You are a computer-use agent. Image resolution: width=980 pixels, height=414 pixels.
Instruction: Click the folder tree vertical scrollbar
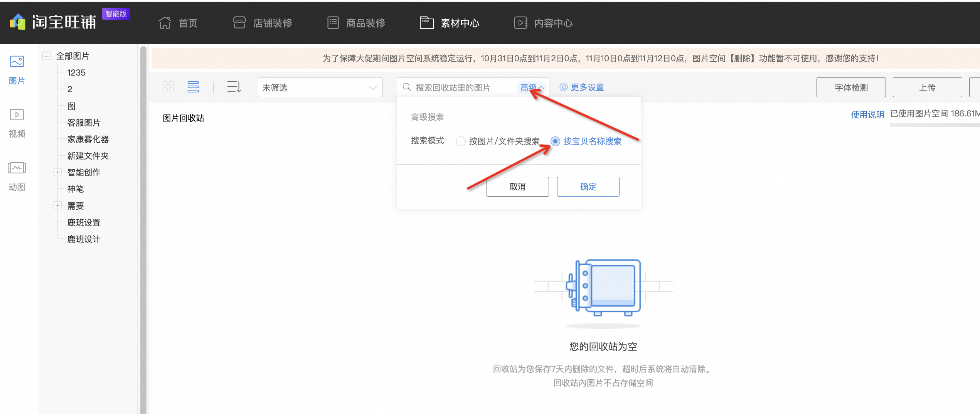(143, 229)
